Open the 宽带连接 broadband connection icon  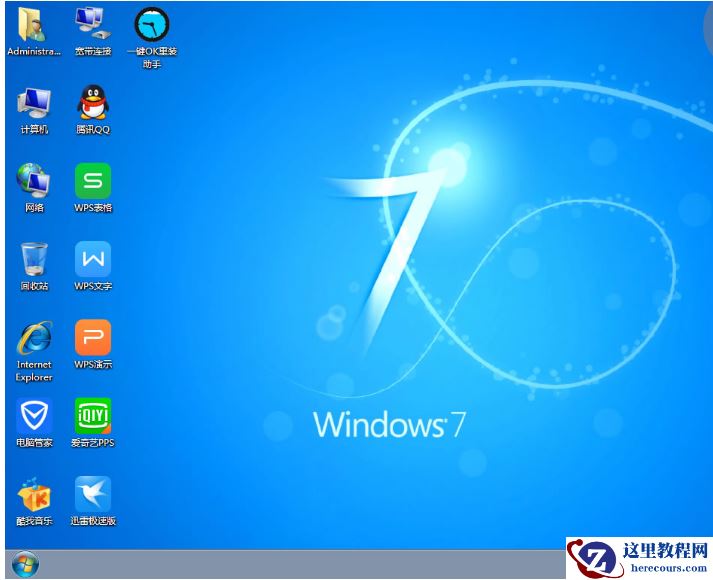(93, 23)
